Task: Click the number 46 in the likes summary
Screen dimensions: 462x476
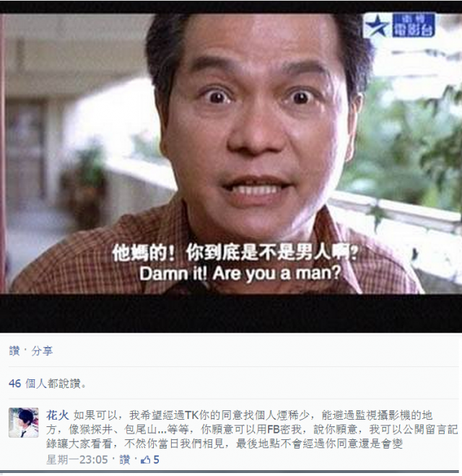Action: coord(15,384)
